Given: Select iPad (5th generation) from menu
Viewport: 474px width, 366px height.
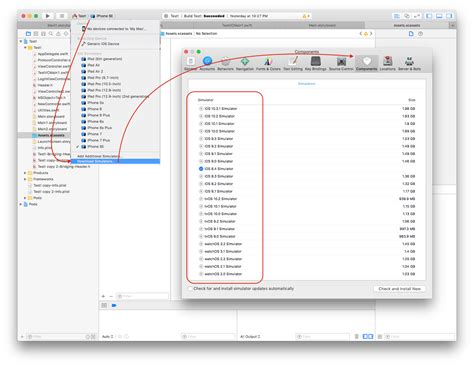Looking at the screenshot, I should pyautogui.click(x=115, y=59).
